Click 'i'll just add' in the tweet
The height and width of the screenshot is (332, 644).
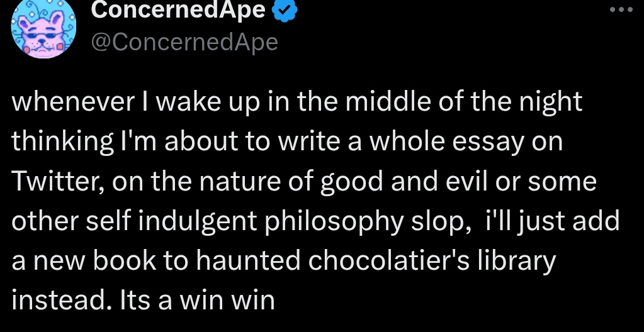pos(553,221)
